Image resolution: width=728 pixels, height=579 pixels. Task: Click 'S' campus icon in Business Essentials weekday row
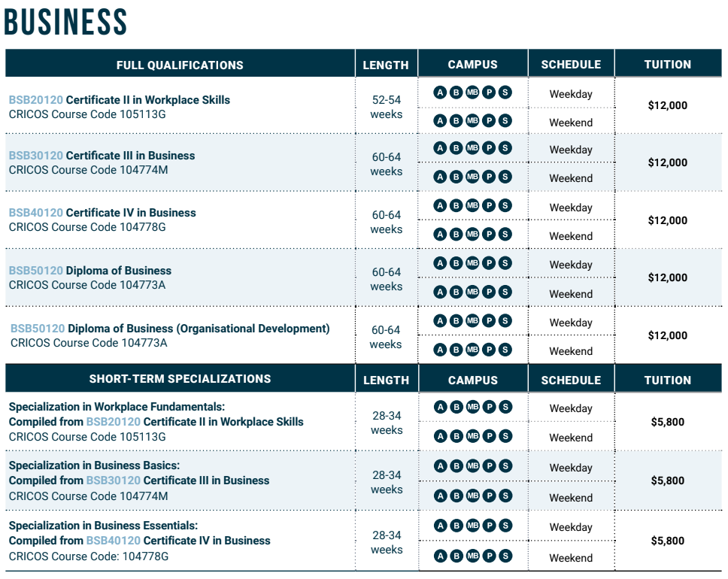[x=505, y=526]
